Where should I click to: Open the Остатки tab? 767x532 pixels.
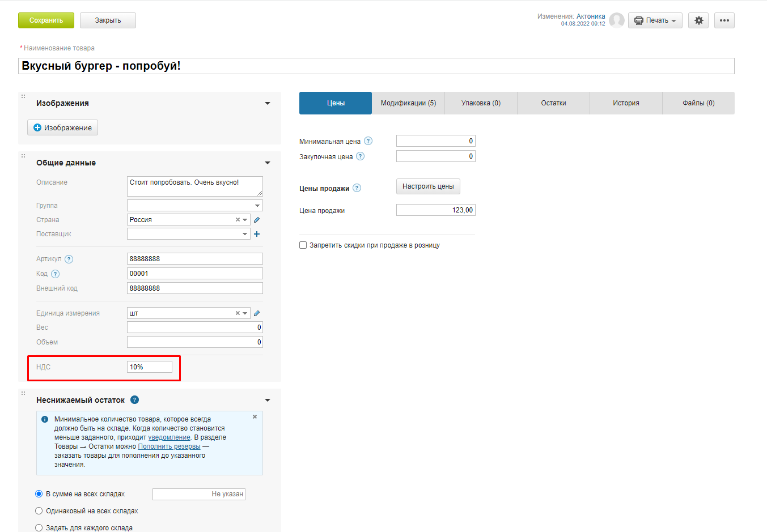(553, 103)
